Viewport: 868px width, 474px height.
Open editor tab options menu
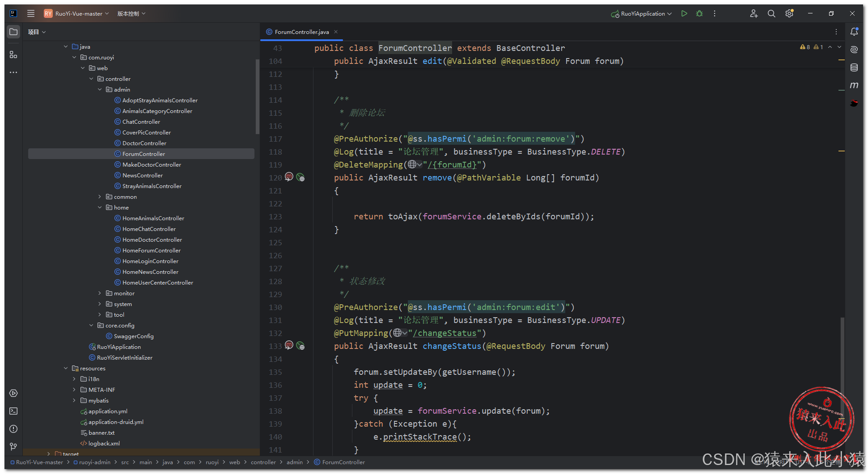click(836, 32)
